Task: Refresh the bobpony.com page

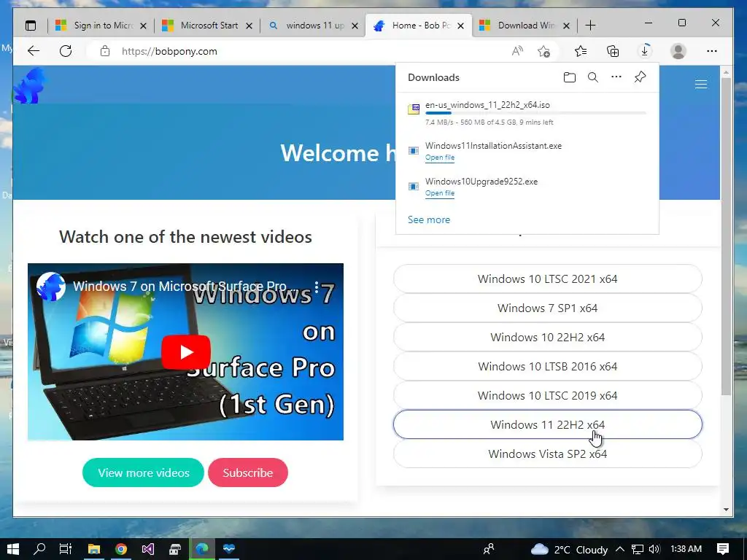Action: click(66, 51)
